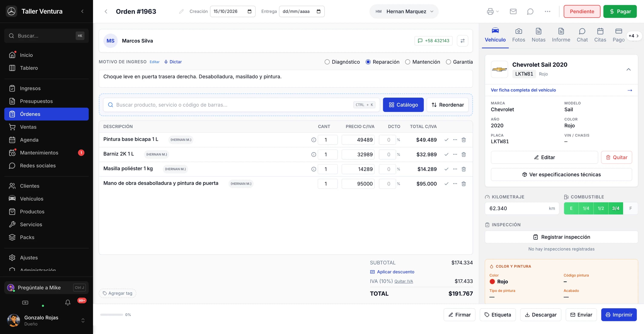Viewport: 644px width, 334px height.
Task: Click Aplicar descuento link
Action: [x=392, y=272]
